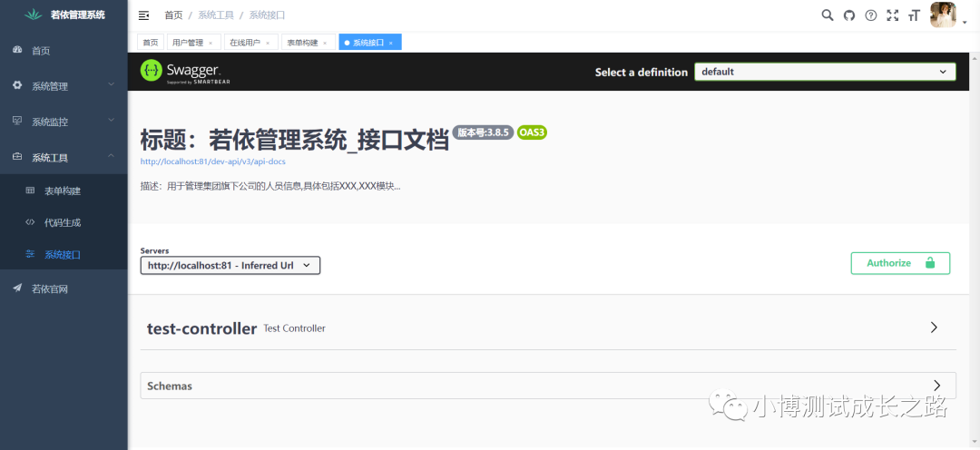Expand the Schemas section arrow
The image size is (980, 450).
(x=936, y=385)
